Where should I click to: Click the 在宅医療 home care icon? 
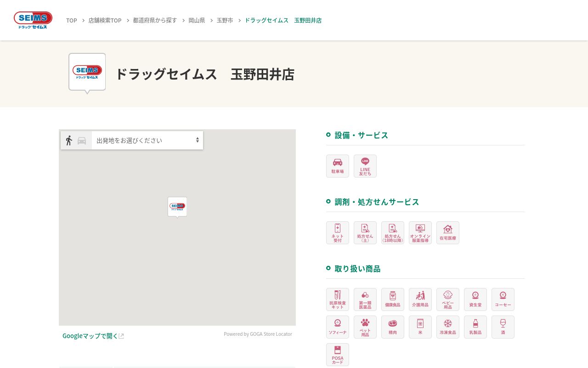[x=448, y=233]
